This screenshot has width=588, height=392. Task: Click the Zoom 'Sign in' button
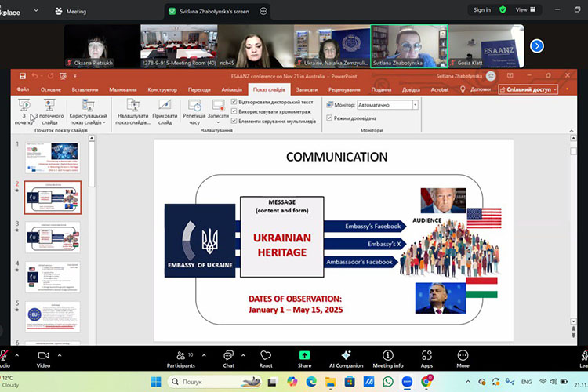click(x=482, y=10)
